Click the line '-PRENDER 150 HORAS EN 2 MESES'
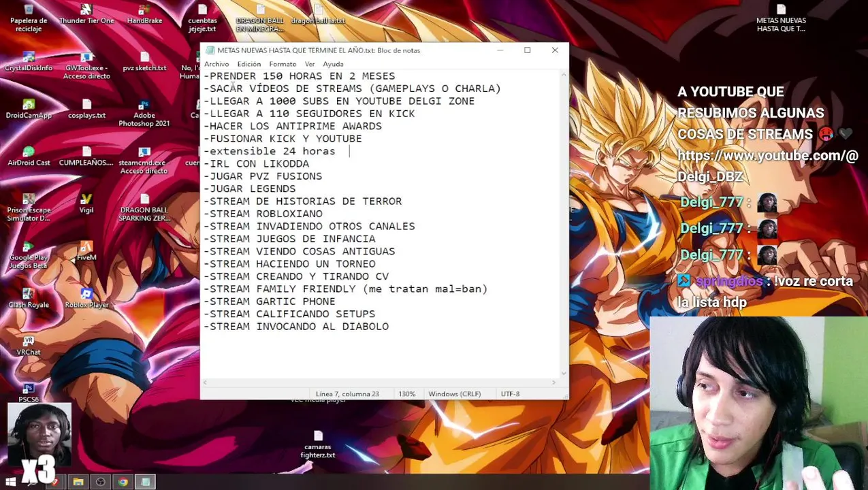 (299, 76)
